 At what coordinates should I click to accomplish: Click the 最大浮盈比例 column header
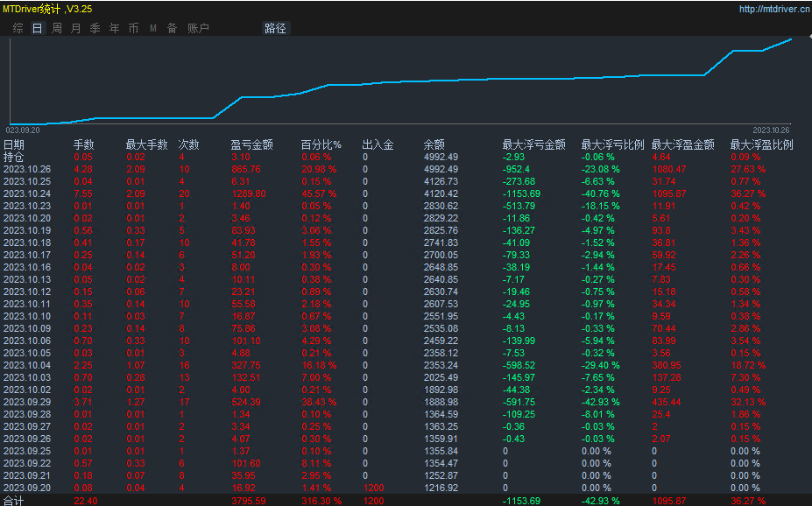(x=762, y=144)
